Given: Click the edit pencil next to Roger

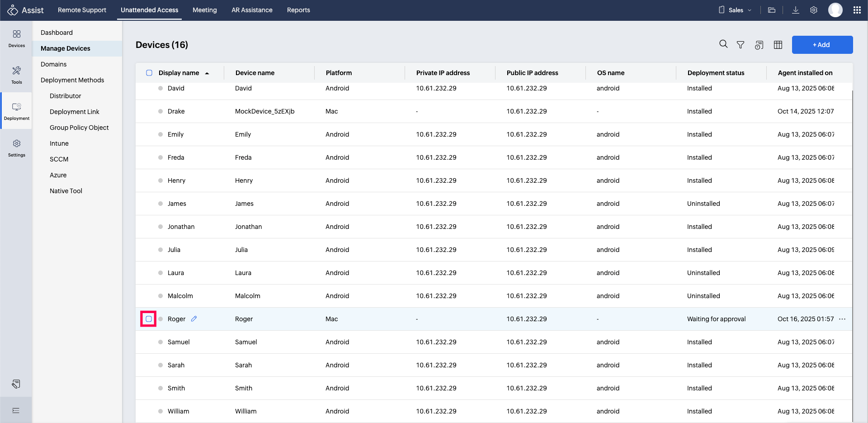Looking at the screenshot, I should click(194, 319).
